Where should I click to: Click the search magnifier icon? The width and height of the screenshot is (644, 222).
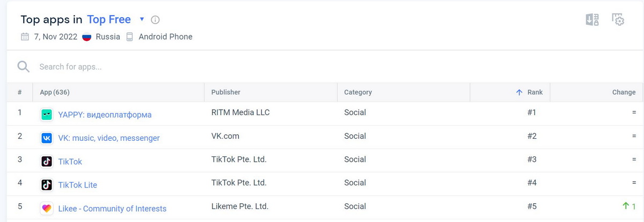click(x=23, y=67)
